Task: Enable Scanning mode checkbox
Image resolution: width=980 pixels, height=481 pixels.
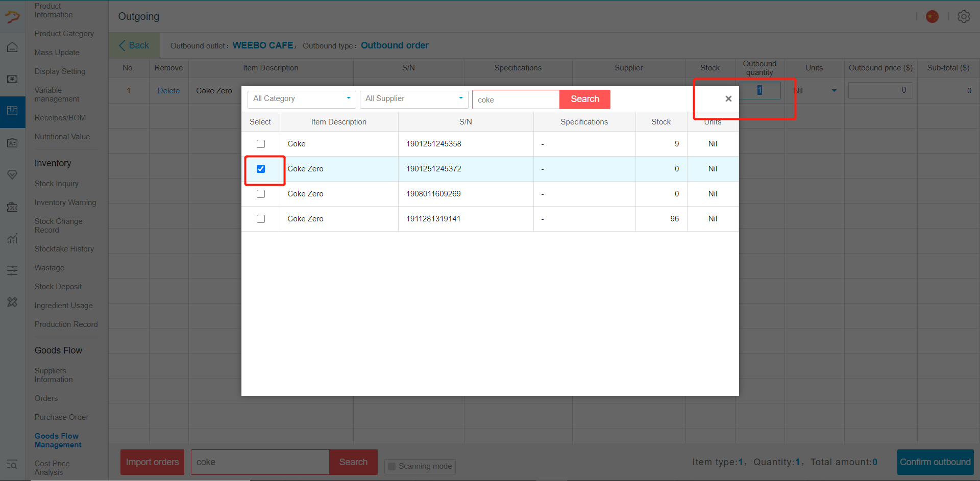Action: pyautogui.click(x=392, y=466)
